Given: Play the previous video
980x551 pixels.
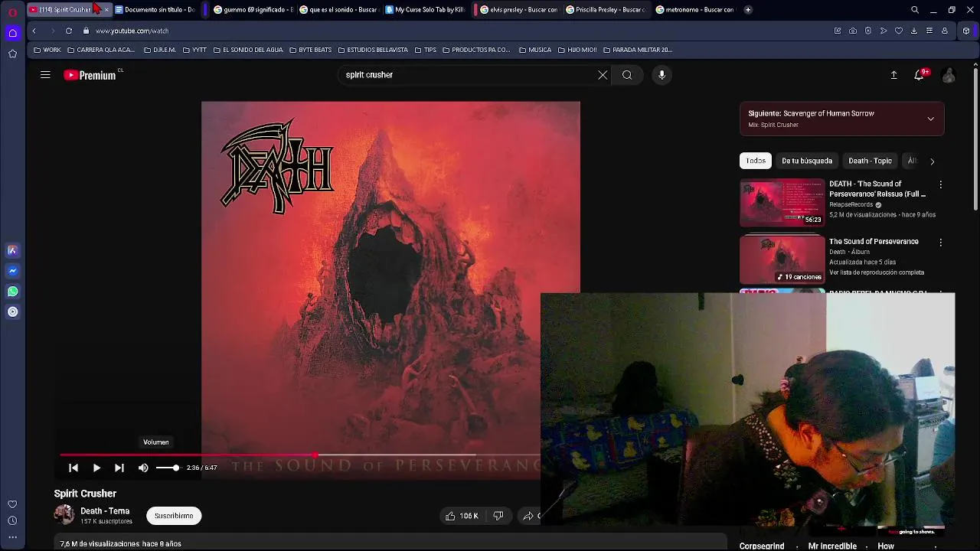Looking at the screenshot, I should point(73,468).
